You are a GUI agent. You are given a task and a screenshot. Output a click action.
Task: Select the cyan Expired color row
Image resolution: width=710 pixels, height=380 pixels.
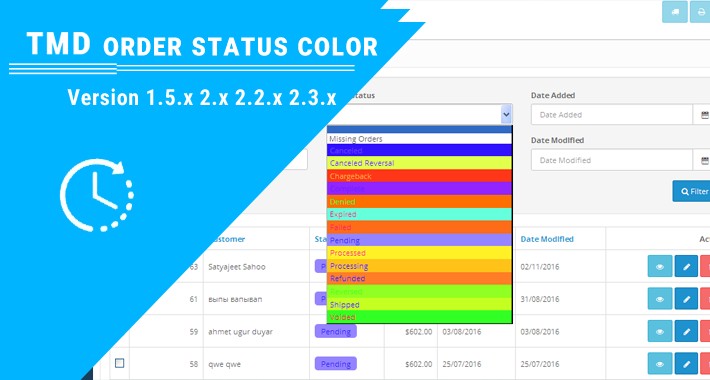point(419,214)
